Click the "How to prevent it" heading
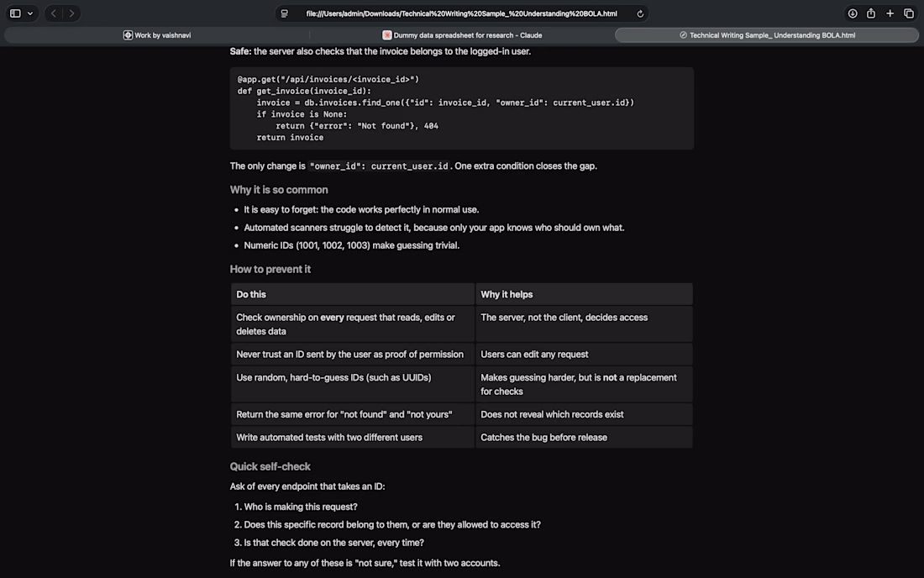 click(270, 270)
